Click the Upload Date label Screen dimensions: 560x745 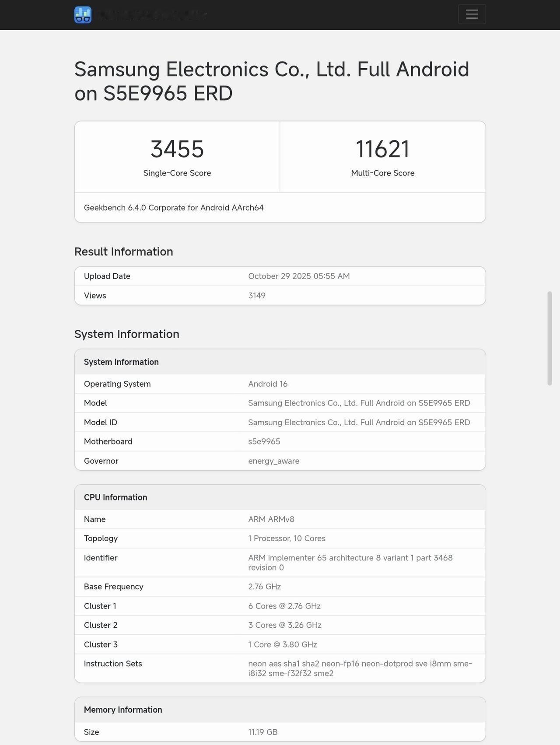[x=107, y=276]
